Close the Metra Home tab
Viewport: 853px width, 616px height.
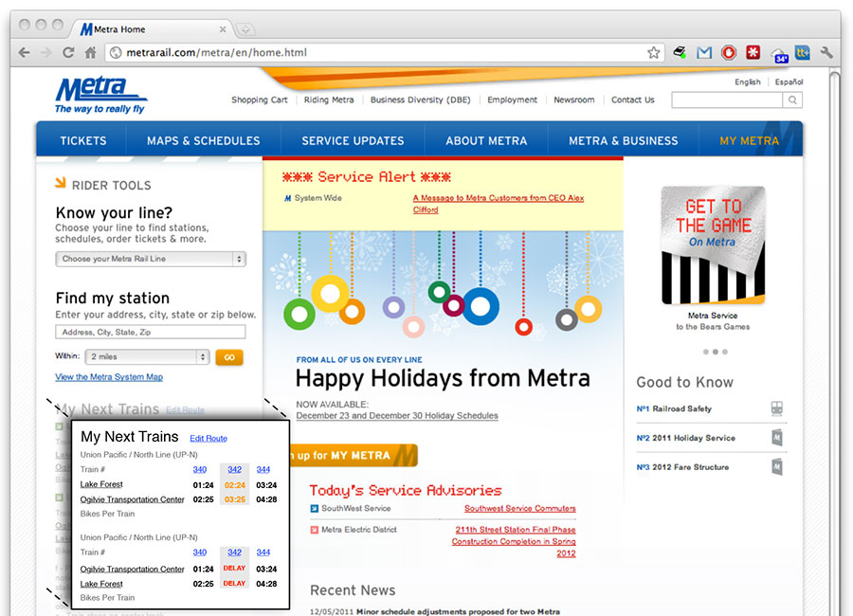(x=223, y=29)
